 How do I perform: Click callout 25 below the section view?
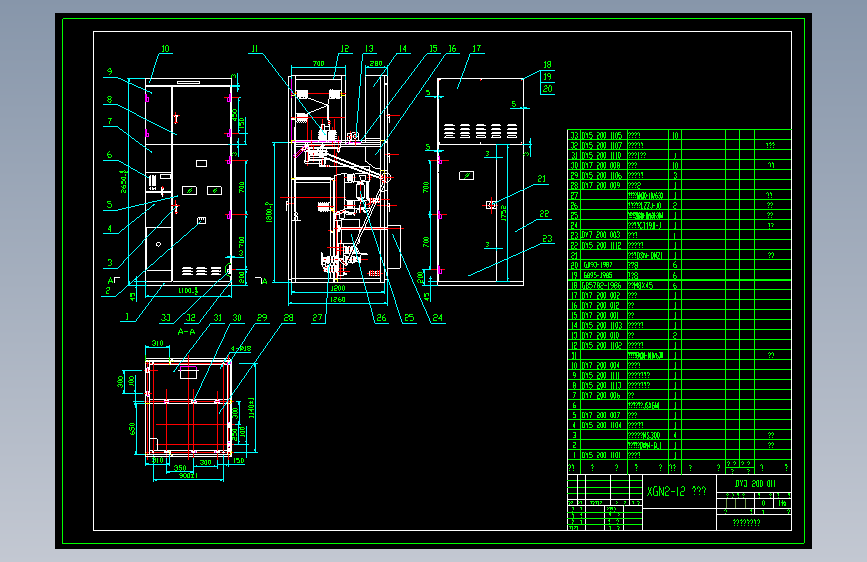pyautogui.click(x=409, y=318)
